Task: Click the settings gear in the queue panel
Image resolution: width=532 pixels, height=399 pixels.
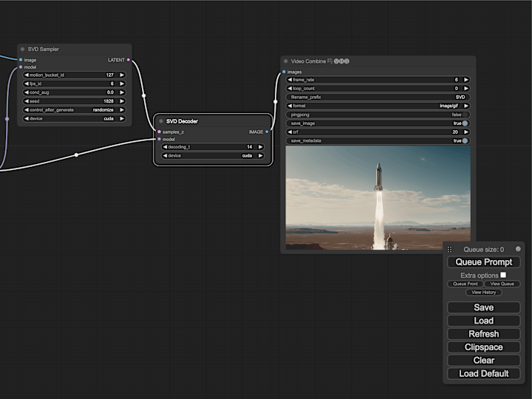Action: (x=518, y=249)
